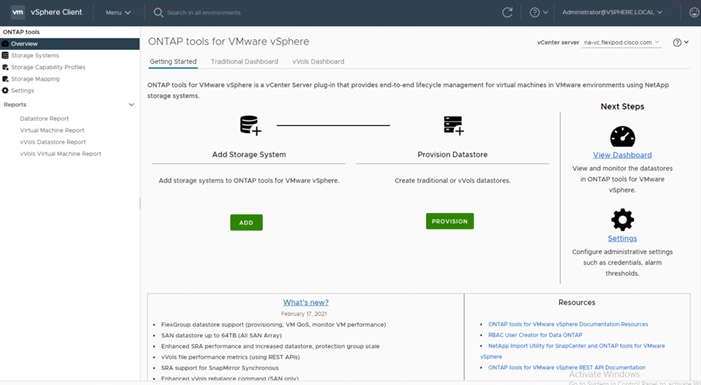Click 'SAN datastore up to 64TB' list item
The height and width of the screenshot is (385, 701).
click(x=221, y=335)
